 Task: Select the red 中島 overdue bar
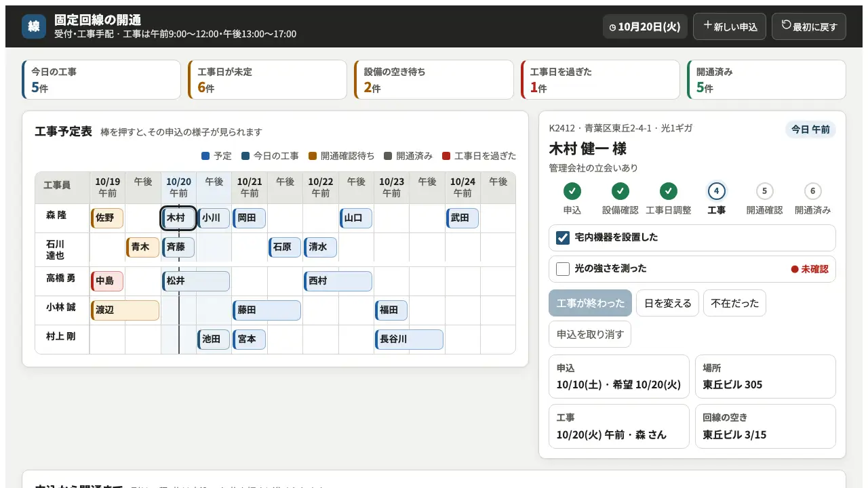(107, 281)
